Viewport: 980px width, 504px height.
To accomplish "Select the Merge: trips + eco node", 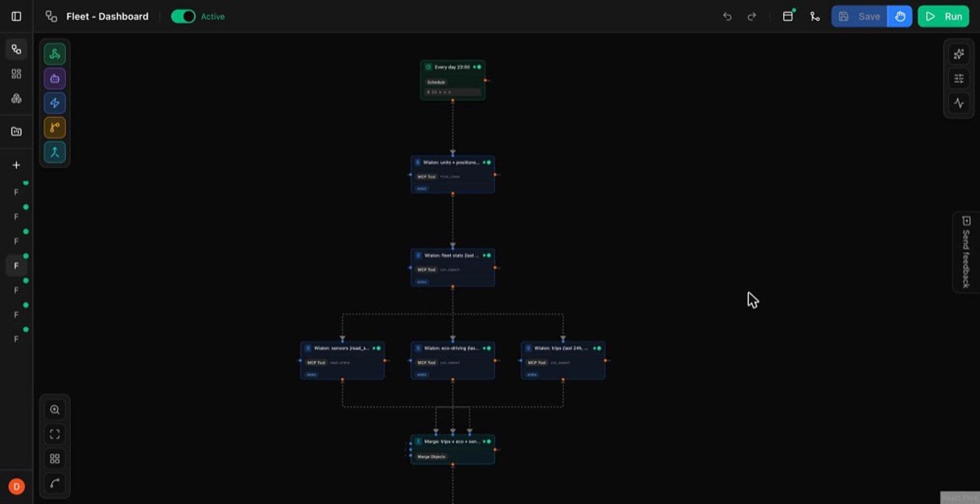I will 452,450.
